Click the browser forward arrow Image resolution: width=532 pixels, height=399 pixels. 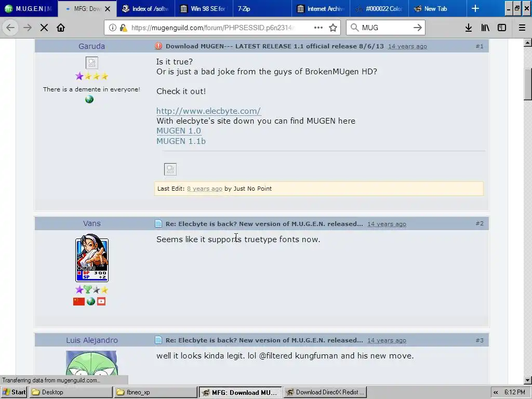pyautogui.click(x=28, y=28)
